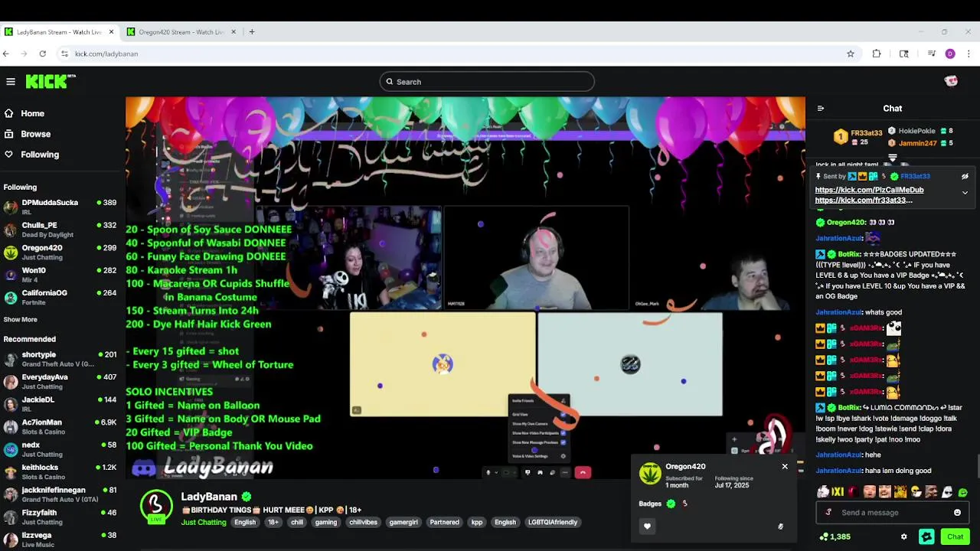Image resolution: width=980 pixels, height=551 pixels.
Task: Reload the page
Action: pyautogui.click(x=42, y=54)
